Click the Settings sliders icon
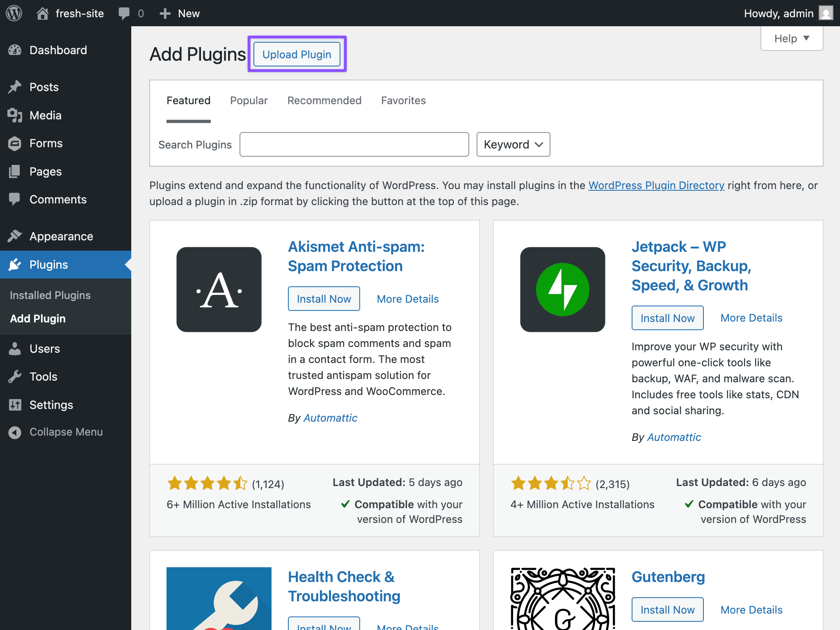The width and height of the screenshot is (840, 630). [x=15, y=405]
